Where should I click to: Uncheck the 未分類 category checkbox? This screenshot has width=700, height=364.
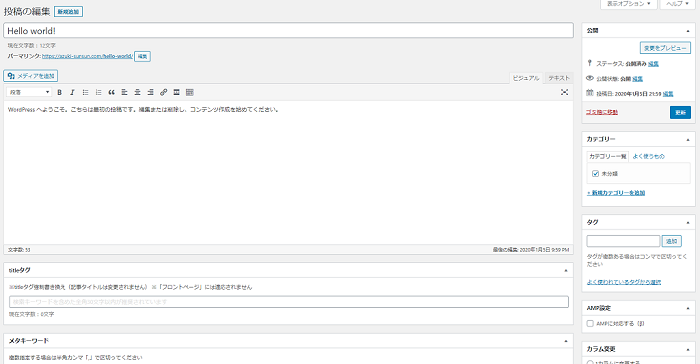pyautogui.click(x=595, y=174)
